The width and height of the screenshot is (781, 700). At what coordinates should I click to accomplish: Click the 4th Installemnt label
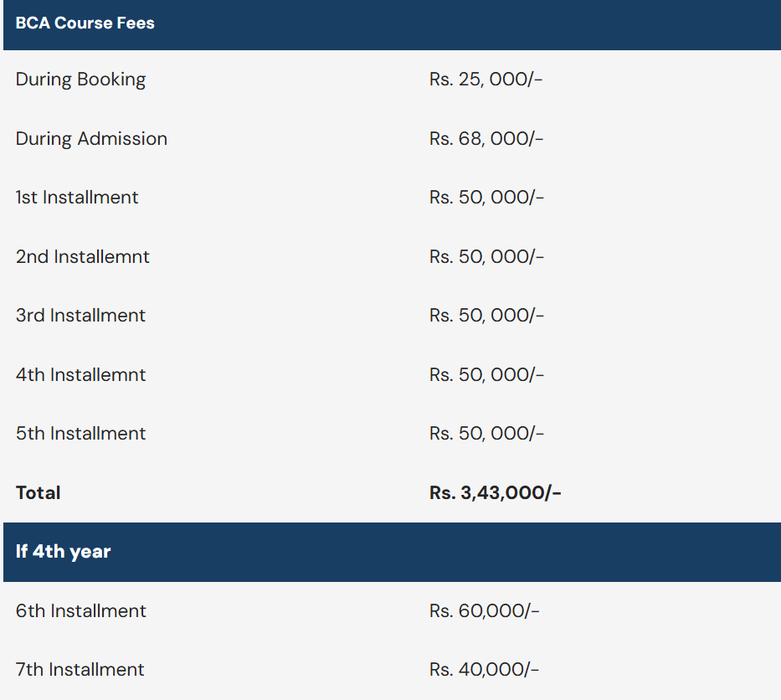(x=80, y=375)
